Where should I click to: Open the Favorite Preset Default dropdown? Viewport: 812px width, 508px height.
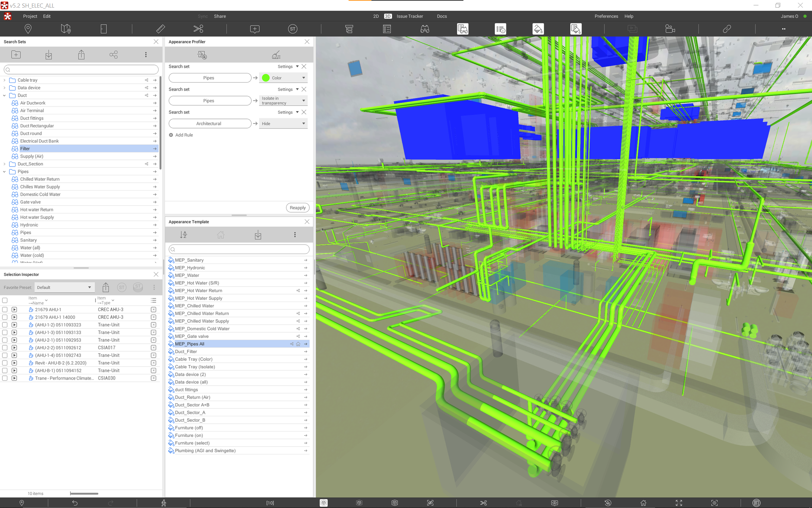(x=64, y=288)
